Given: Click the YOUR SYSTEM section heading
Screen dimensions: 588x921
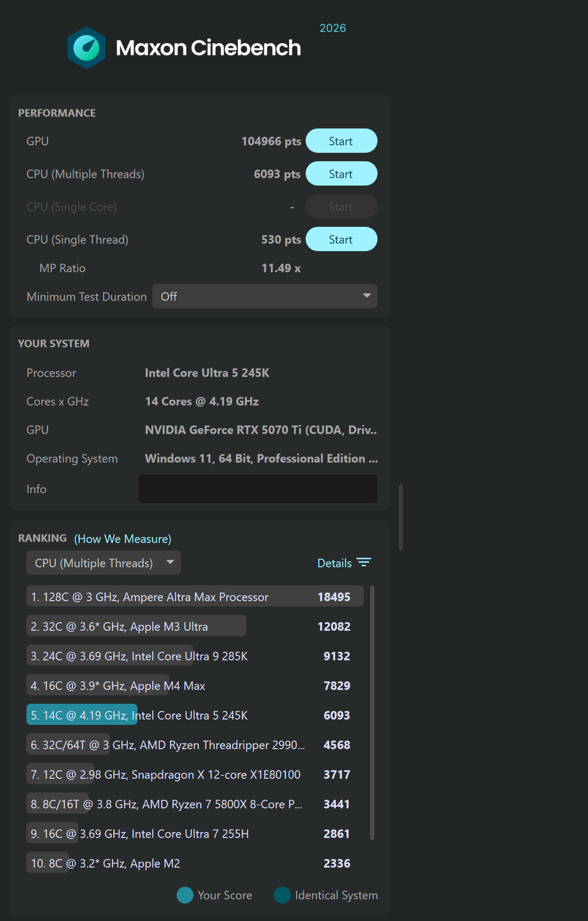Looking at the screenshot, I should [x=54, y=344].
